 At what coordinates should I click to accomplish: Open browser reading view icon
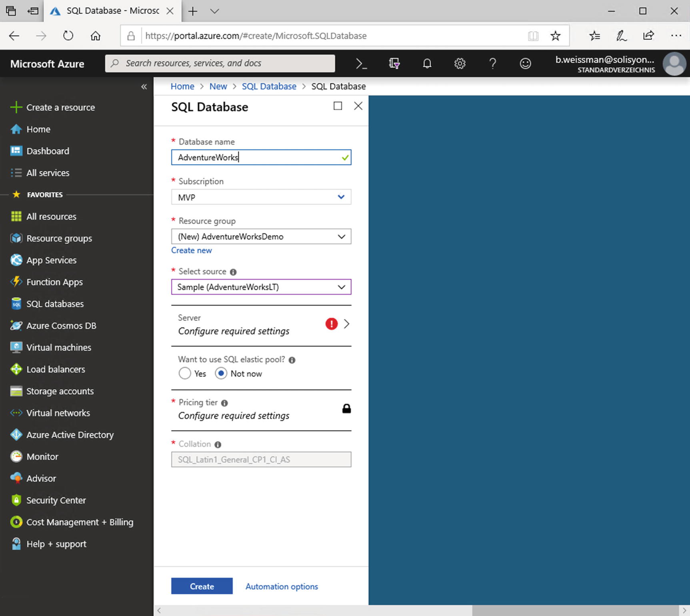click(x=533, y=36)
